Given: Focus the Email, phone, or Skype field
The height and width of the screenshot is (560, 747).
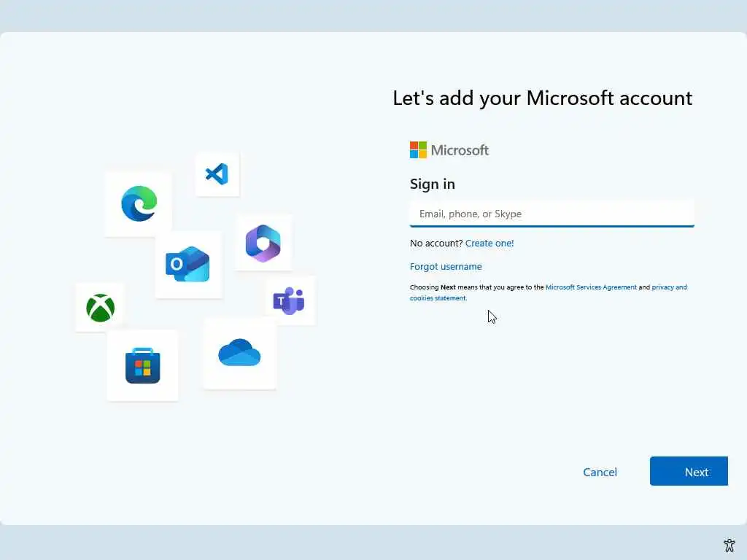Looking at the screenshot, I should coord(551,214).
